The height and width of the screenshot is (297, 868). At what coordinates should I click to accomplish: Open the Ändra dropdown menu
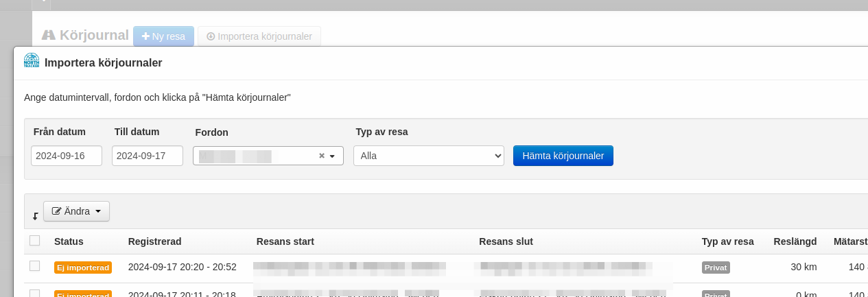pyautogui.click(x=76, y=211)
